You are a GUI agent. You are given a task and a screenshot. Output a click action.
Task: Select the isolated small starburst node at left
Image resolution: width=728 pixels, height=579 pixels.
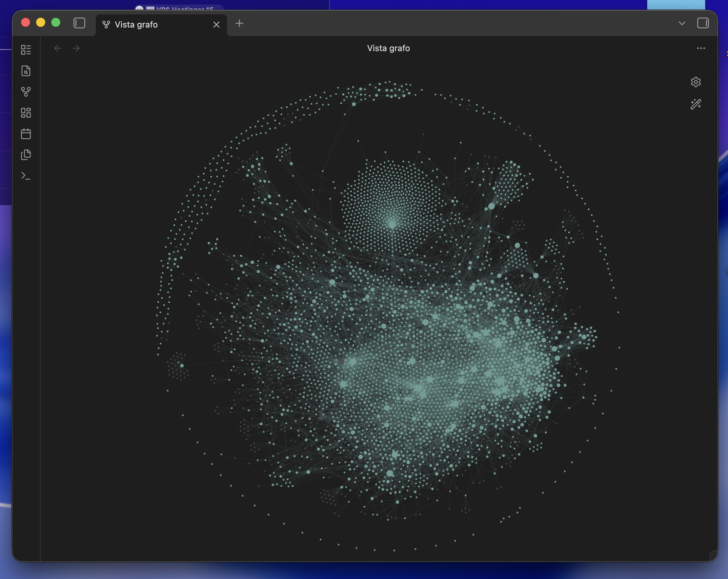pos(182,365)
